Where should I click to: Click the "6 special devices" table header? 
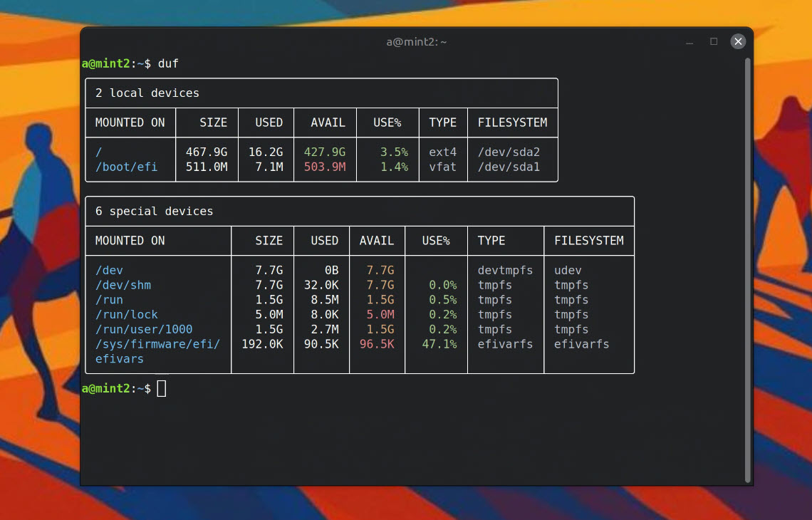[x=154, y=211]
